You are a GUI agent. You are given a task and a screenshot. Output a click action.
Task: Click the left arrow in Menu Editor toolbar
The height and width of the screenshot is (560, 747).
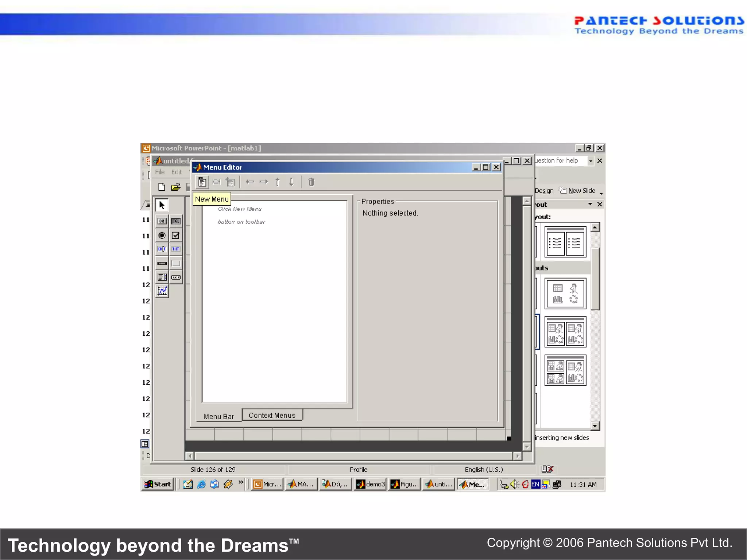250,182
